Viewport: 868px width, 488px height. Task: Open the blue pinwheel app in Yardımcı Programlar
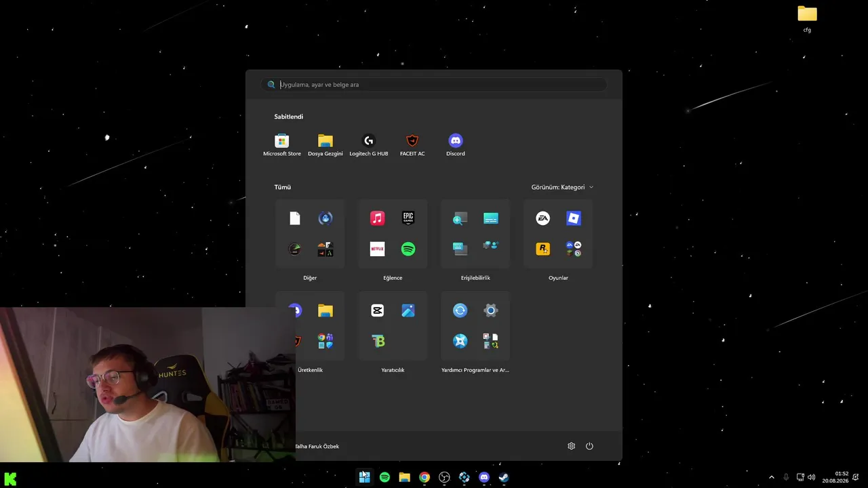click(460, 342)
